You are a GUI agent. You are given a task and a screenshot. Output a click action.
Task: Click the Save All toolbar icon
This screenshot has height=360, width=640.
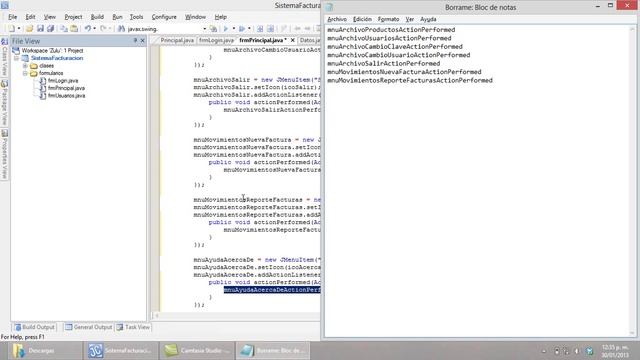pyautogui.click(x=51, y=29)
